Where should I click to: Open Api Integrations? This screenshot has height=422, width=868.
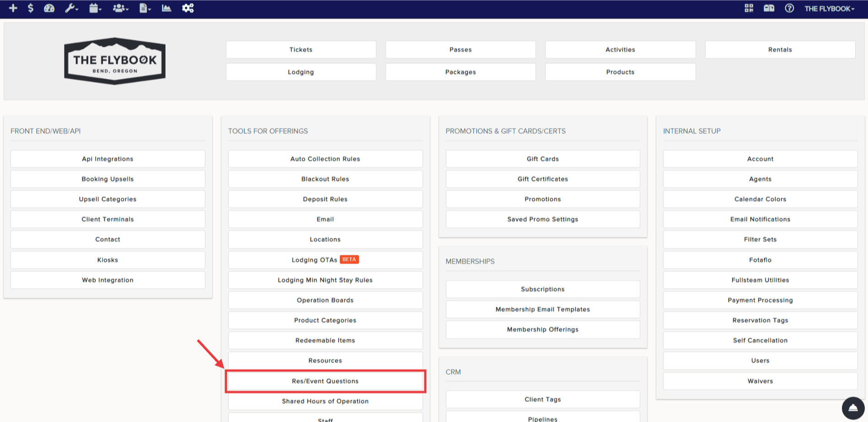(108, 159)
